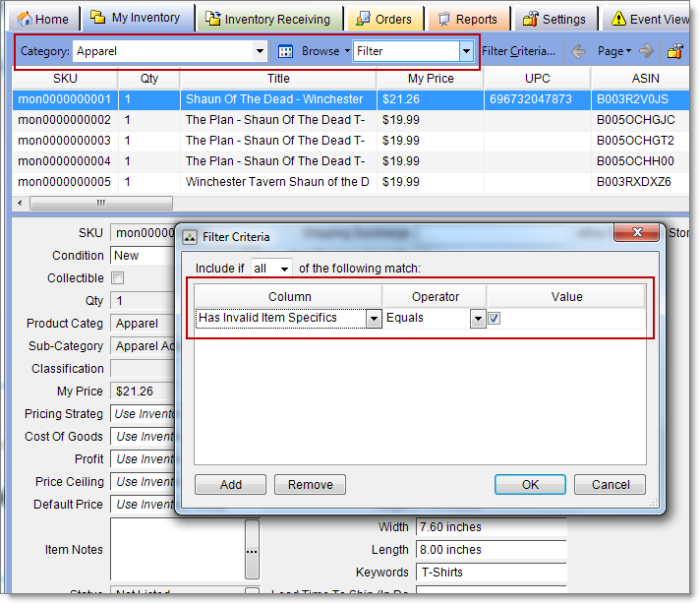Open the Column dropdown for Has Invalid Item Specifics
This screenshot has height=604, width=700.
(374, 319)
